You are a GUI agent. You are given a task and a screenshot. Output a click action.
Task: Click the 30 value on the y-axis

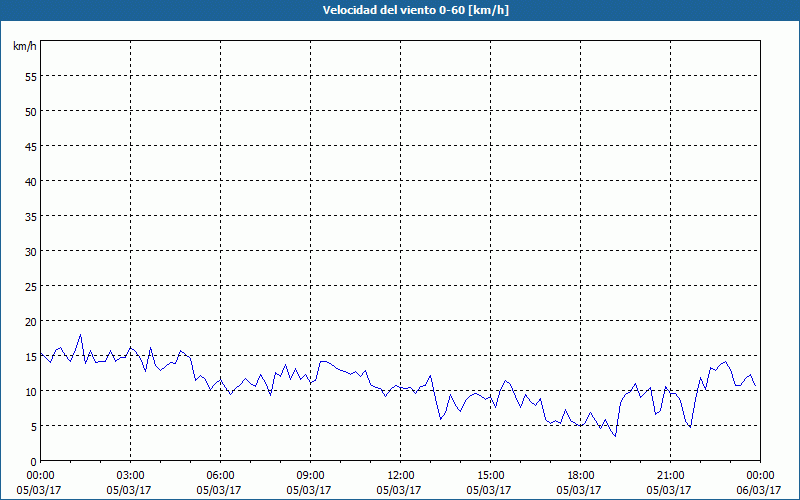[x=31, y=252]
